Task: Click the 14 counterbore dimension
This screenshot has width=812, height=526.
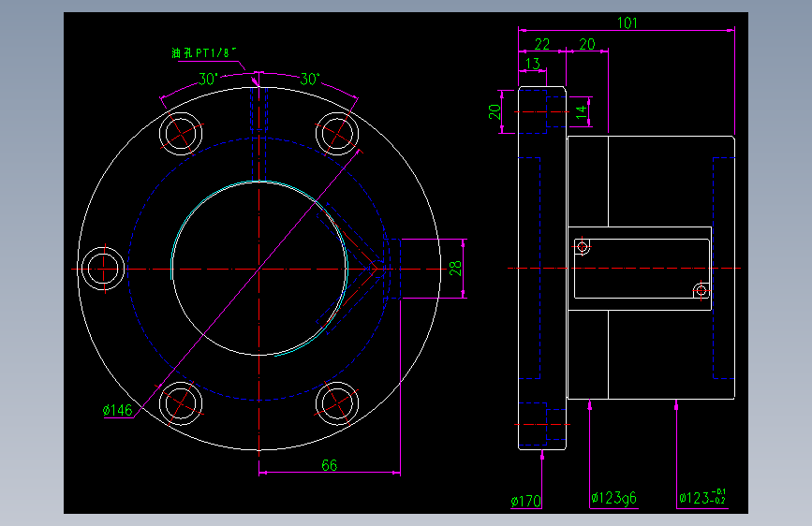Action: (x=581, y=112)
